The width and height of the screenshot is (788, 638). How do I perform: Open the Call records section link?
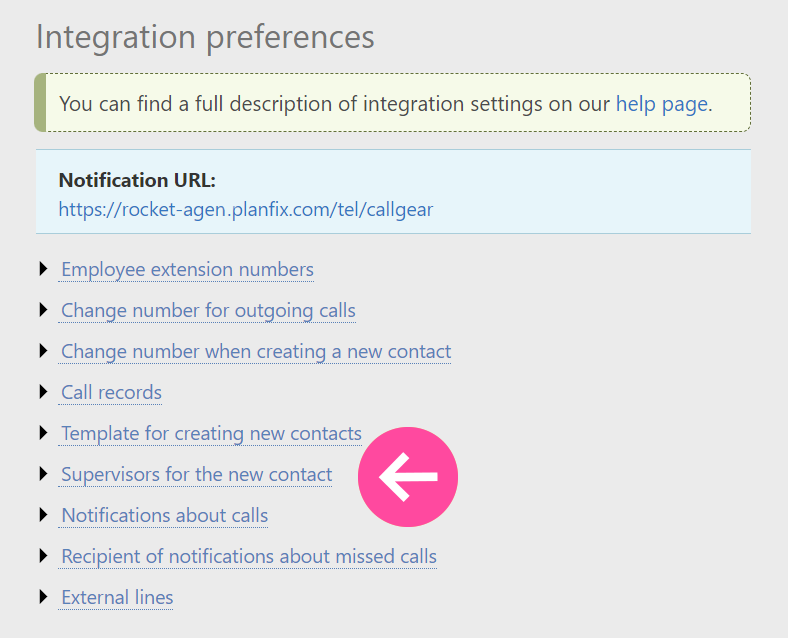tap(112, 393)
